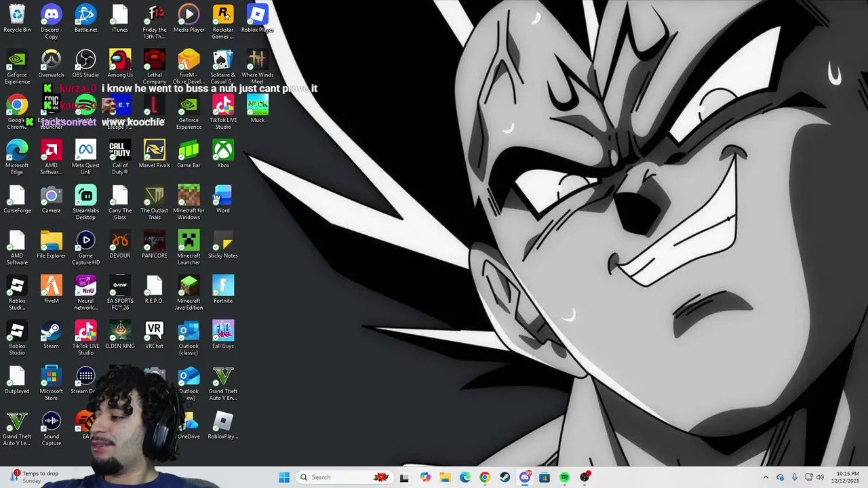
Task: Open the Steam desktop icon
Action: point(51,335)
